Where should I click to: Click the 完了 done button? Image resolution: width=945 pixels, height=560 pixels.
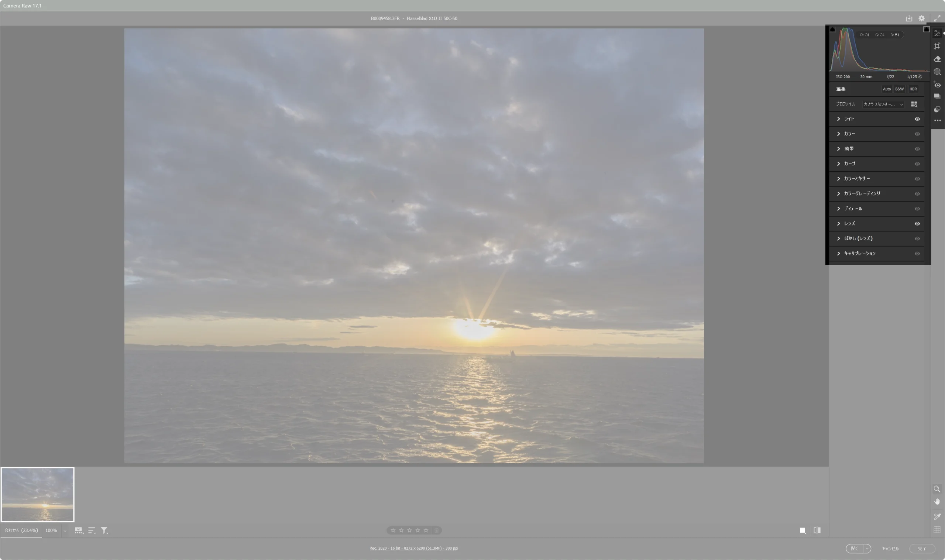coord(922,548)
